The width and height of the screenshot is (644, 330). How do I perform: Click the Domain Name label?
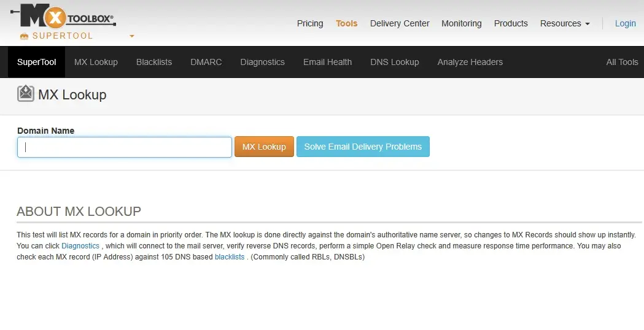tap(45, 131)
